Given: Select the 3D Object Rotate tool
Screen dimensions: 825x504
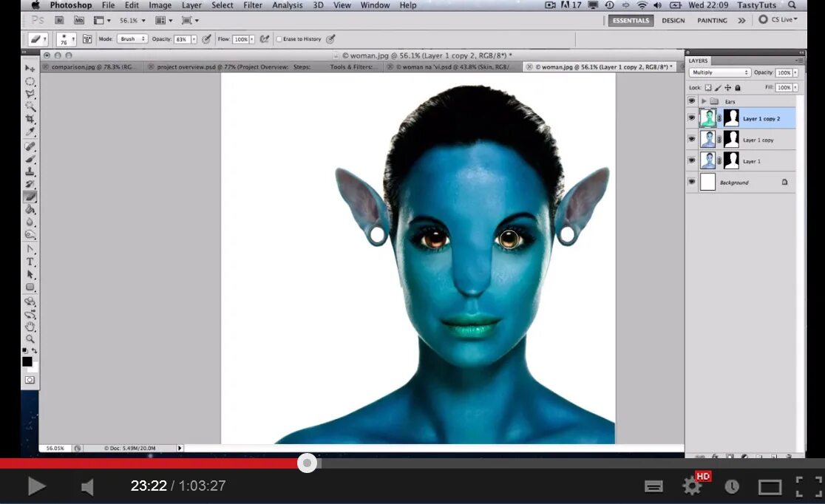Looking at the screenshot, I should (30, 302).
